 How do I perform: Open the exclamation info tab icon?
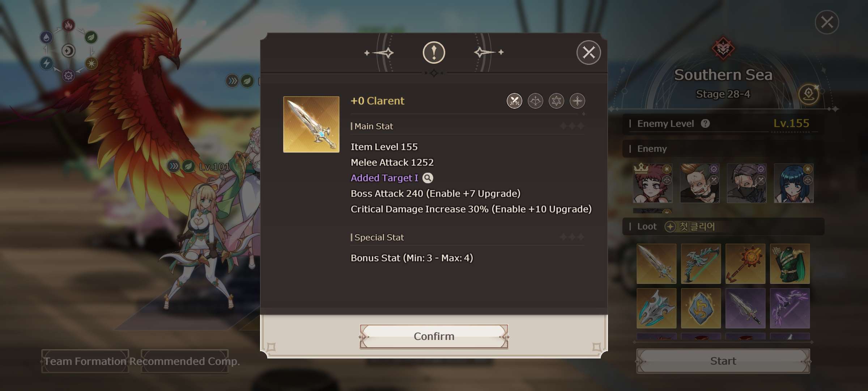click(434, 52)
